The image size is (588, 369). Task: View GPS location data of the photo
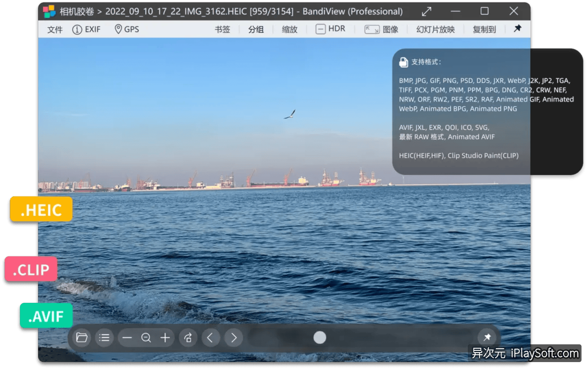[127, 29]
